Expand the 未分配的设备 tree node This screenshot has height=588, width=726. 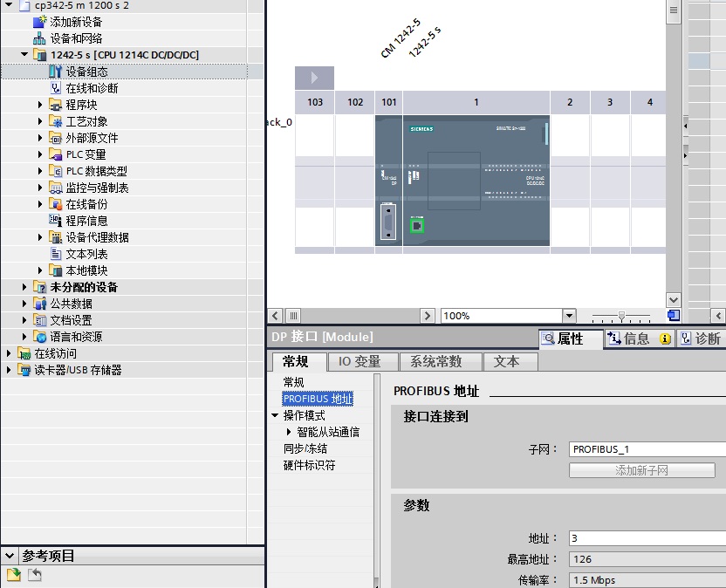tap(24, 287)
